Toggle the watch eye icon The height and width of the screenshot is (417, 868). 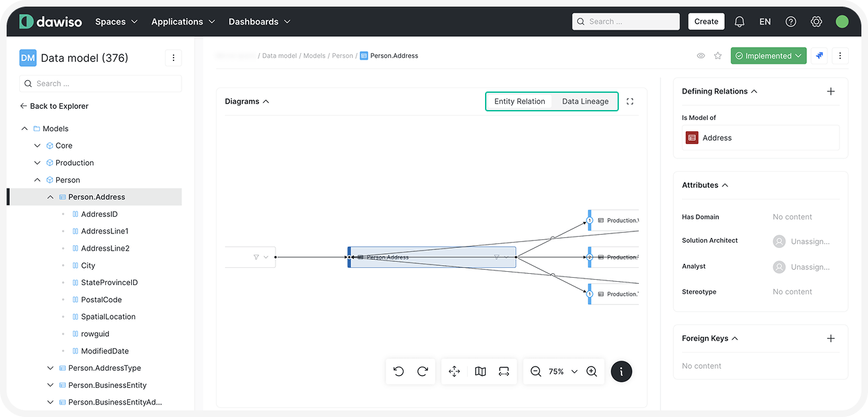pyautogui.click(x=700, y=56)
